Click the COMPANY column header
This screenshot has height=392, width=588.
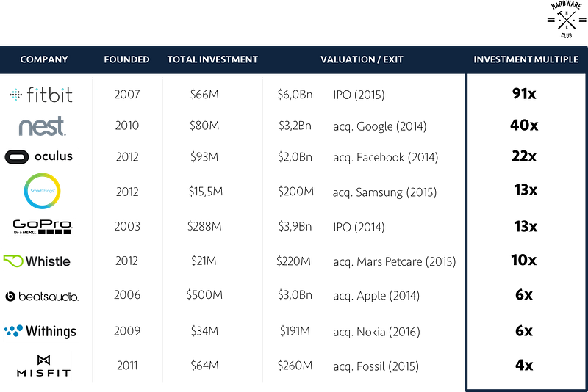coord(44,59)
